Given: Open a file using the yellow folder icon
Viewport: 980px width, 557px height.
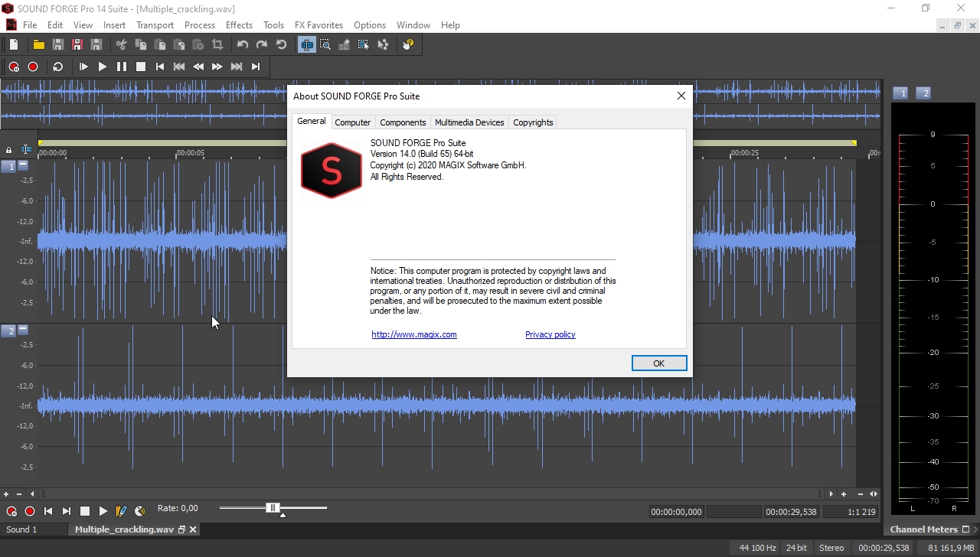Looking at the screenshot, I should [x=38, y=44].
